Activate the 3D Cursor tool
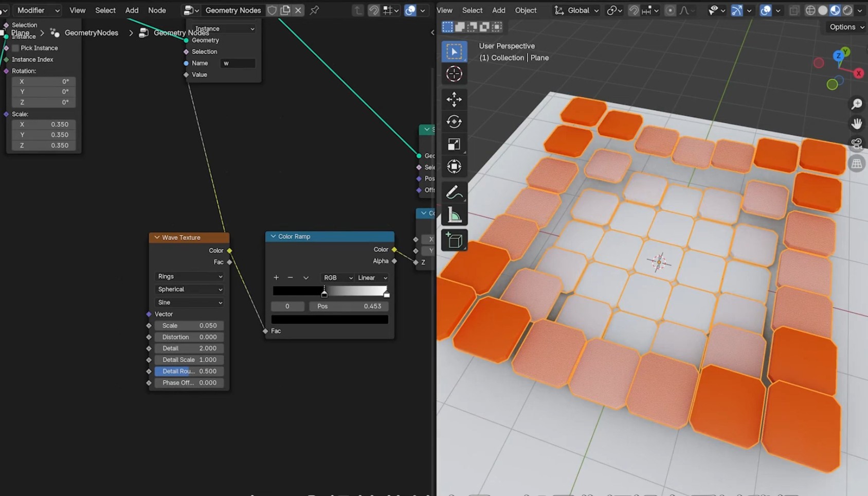868x496 pixels. [454, 74]
